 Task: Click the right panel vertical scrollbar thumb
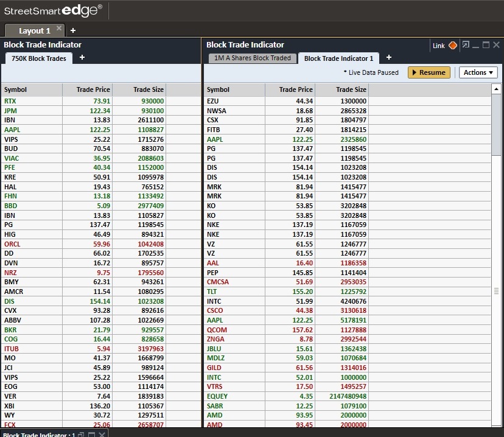[x=496, y=125]
